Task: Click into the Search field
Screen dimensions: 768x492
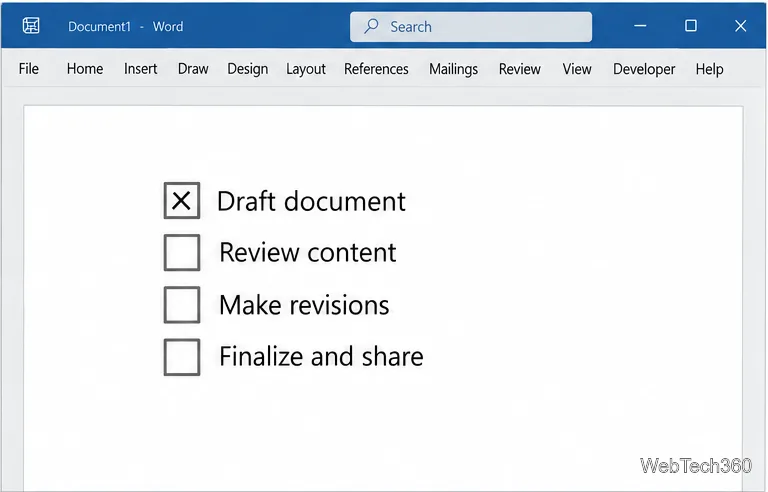Action: coord(471,26)
